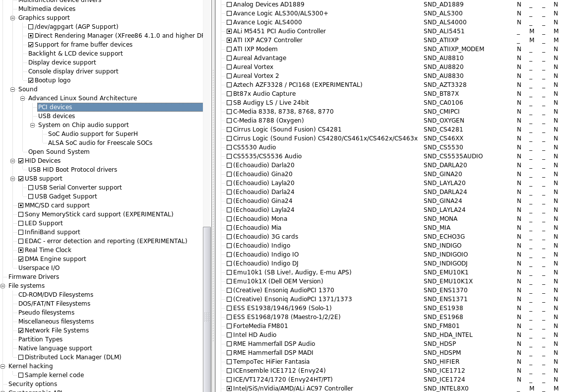Screen dimensions: 568x392
Task: Select USB devices under ALSA
Action: [57, 116]
